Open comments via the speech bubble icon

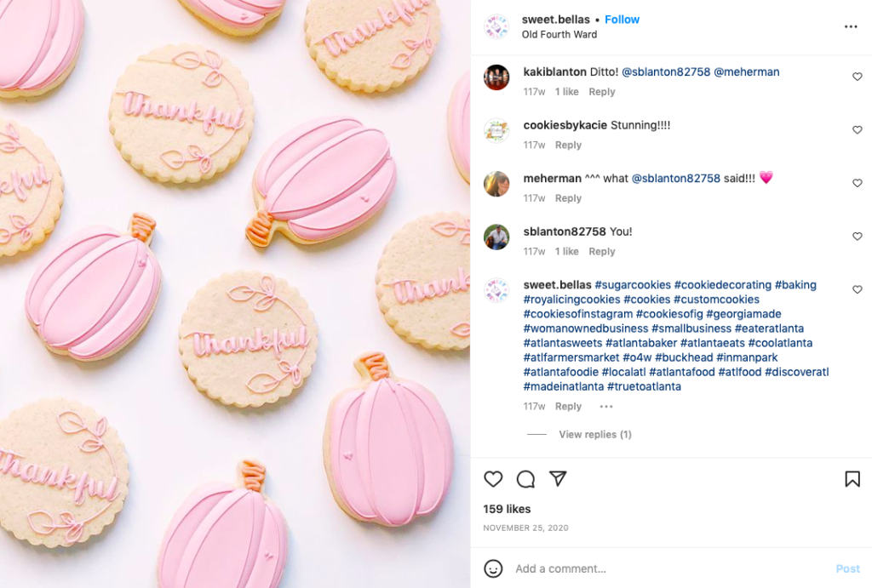pyautogui.click(x=525, y=479)
